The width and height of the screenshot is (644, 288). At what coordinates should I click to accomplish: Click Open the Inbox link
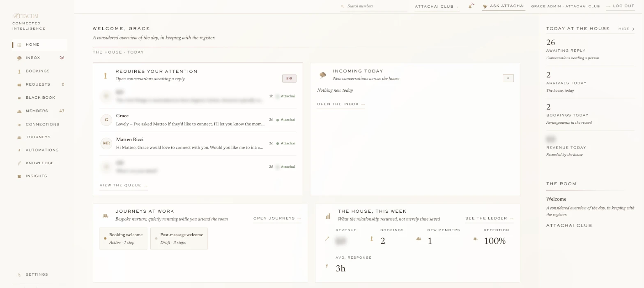click(x=341, y=105)
